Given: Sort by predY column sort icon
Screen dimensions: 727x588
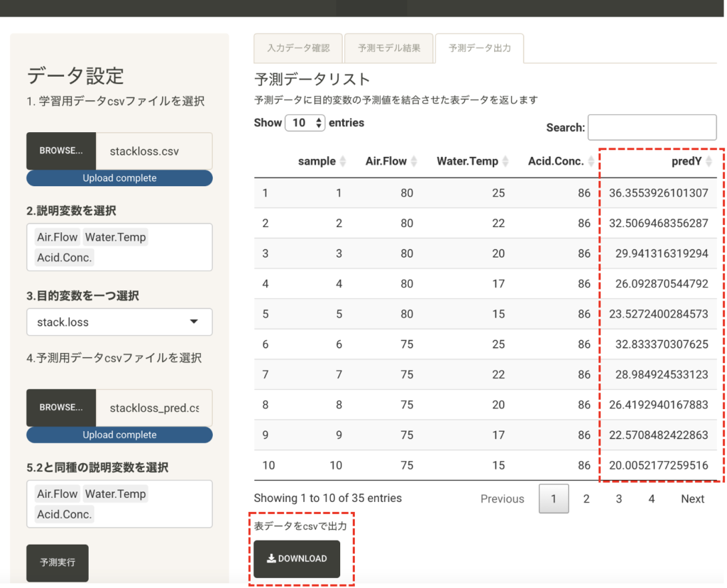Looking at the screenshot, I should tap(709, 162).
